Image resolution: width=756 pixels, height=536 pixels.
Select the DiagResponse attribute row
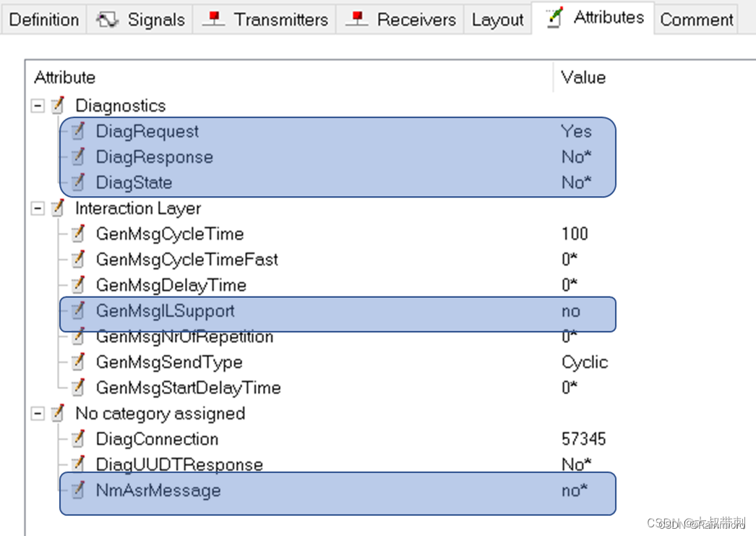(x=154, y=157)
